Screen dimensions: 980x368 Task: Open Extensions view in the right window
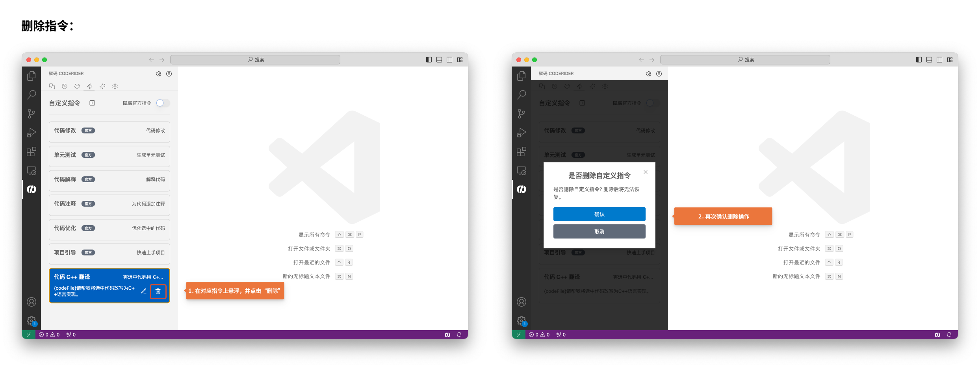pyautogui.click(x=522, y=152)
